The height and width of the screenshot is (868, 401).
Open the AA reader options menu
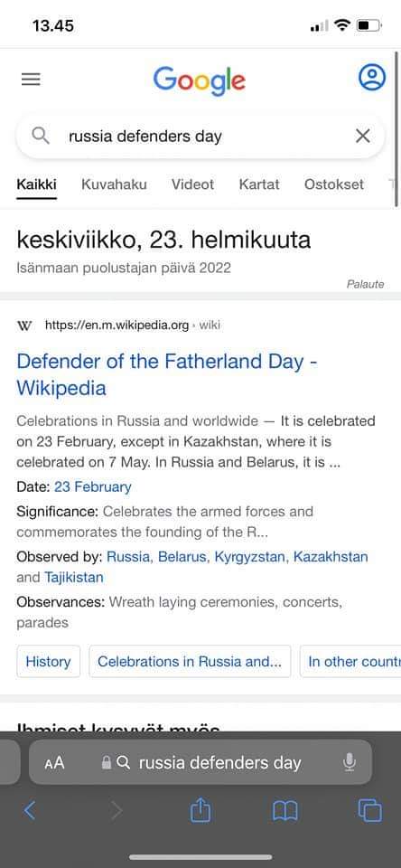coord(54,763)
